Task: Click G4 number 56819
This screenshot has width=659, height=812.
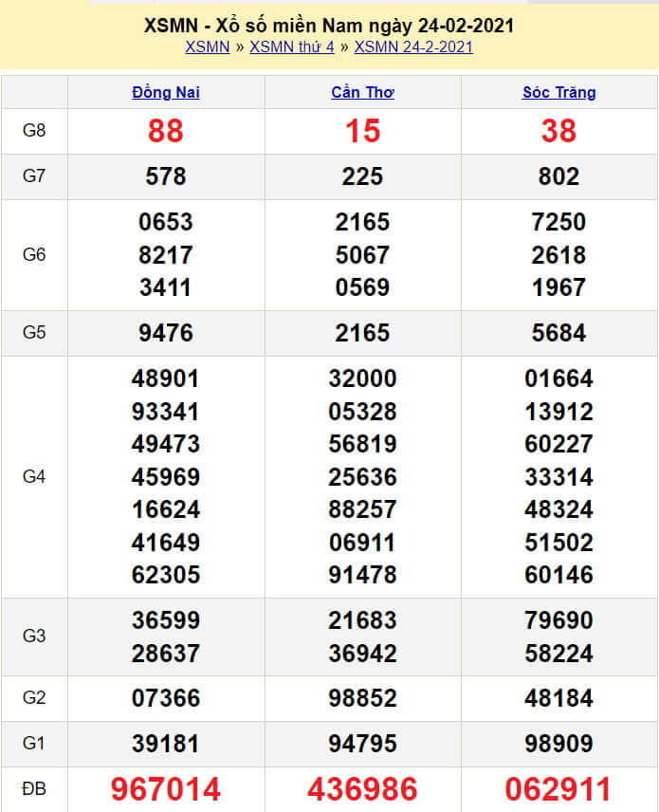Action: (362, 444)
